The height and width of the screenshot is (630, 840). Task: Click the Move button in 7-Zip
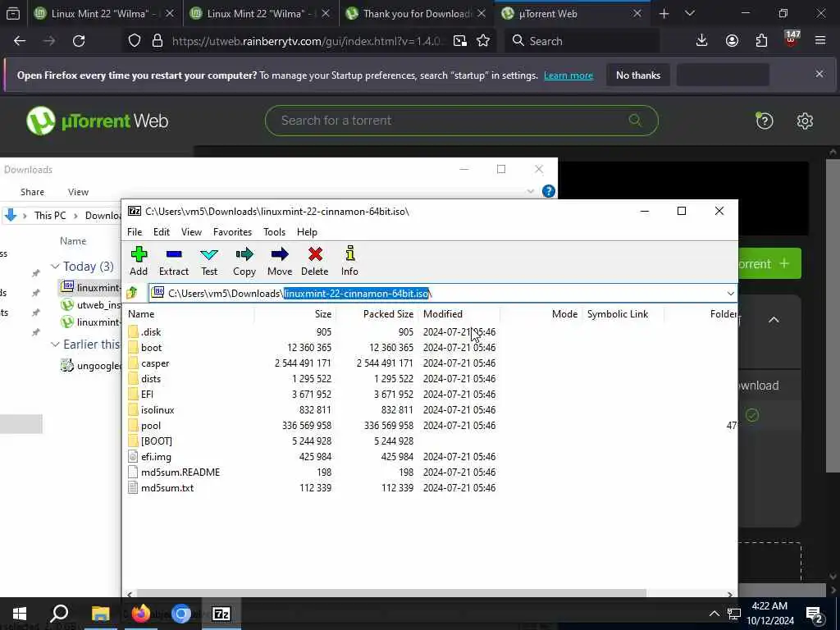(x=280, y=261)
